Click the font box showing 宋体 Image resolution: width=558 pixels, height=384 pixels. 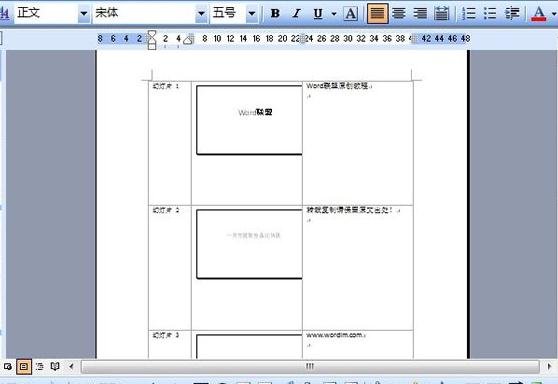point(144,14)
